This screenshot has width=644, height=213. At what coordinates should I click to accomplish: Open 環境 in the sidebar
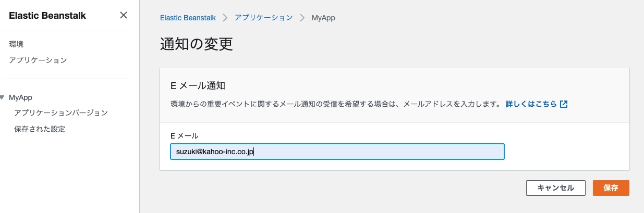pos(16,44)
